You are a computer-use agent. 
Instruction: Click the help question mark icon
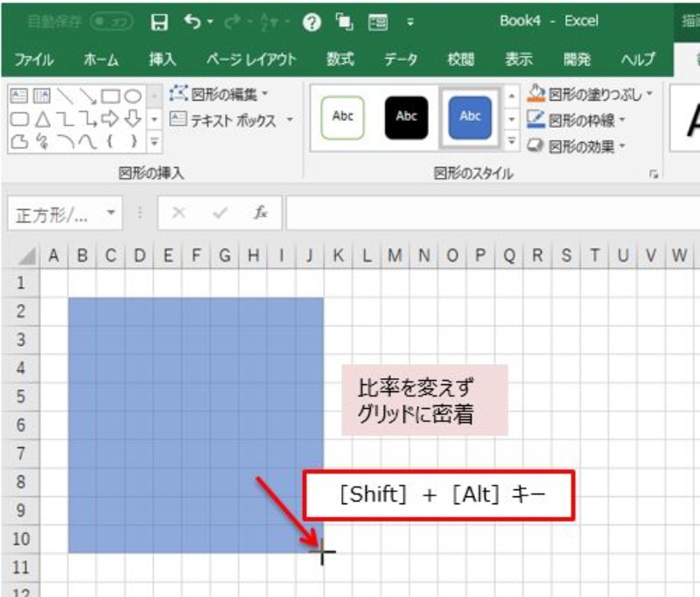point(311,22)
